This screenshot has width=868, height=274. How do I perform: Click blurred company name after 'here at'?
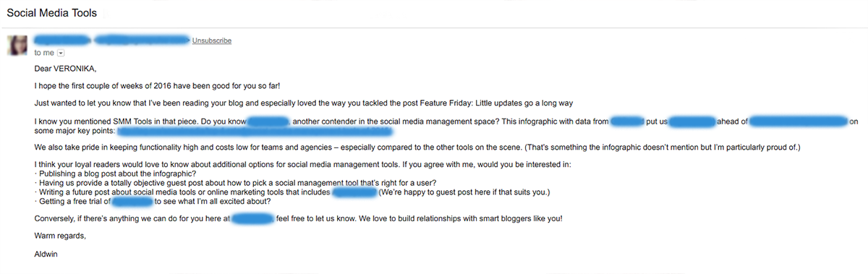coord(252,218)
